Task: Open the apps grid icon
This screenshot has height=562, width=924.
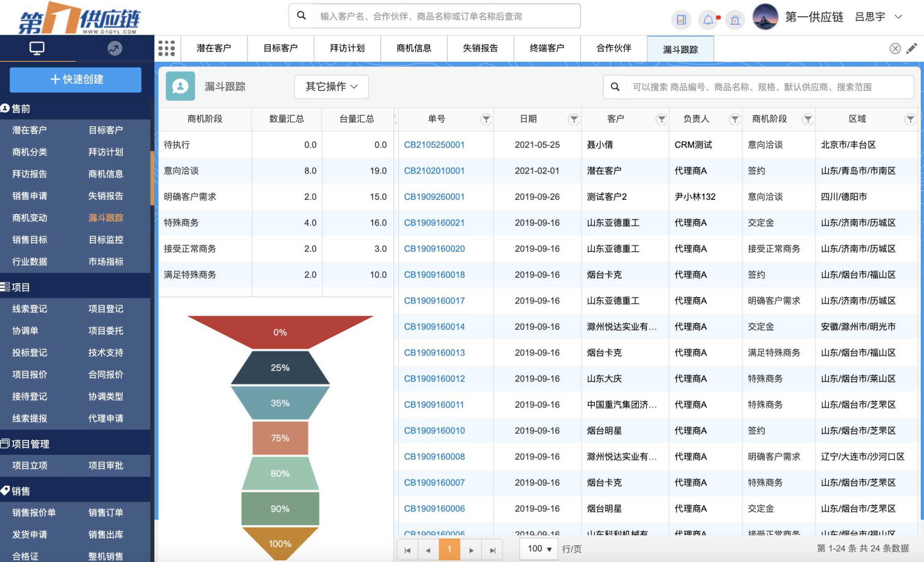Action: [x=166, y=48]
